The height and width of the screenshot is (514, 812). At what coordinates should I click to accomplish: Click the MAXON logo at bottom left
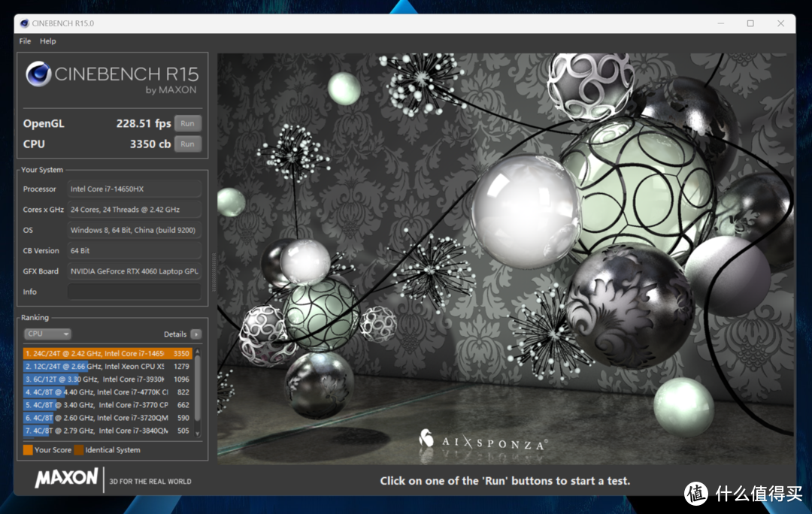pyautogui.click(x=66, y=478)
